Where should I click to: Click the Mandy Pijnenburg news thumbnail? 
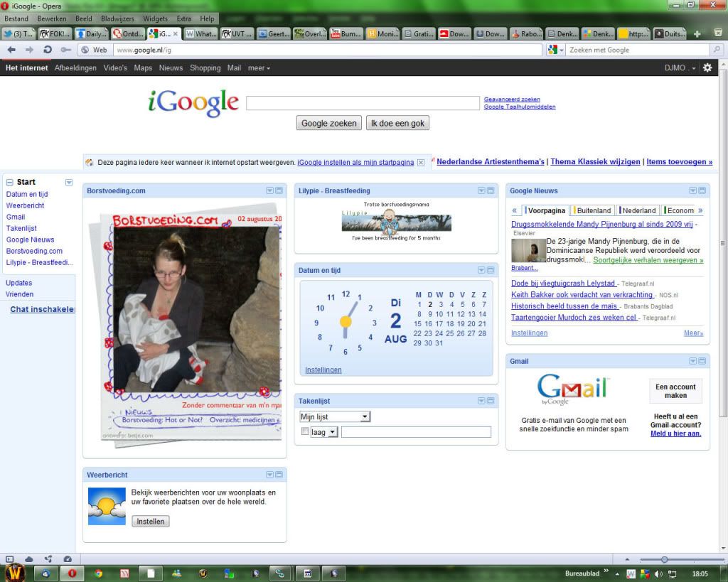pos(528,250)
